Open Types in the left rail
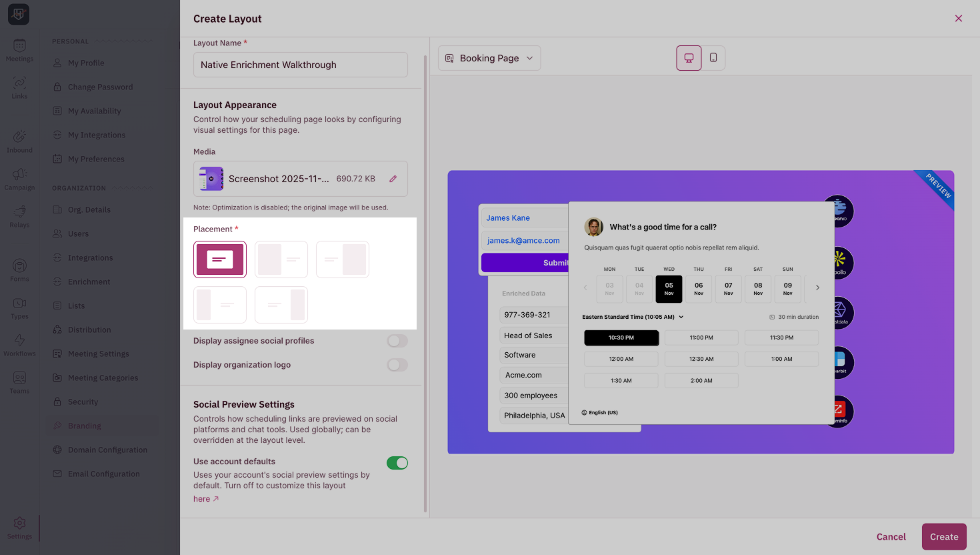This screenshot has width=980, height=555. coord(19,308)
